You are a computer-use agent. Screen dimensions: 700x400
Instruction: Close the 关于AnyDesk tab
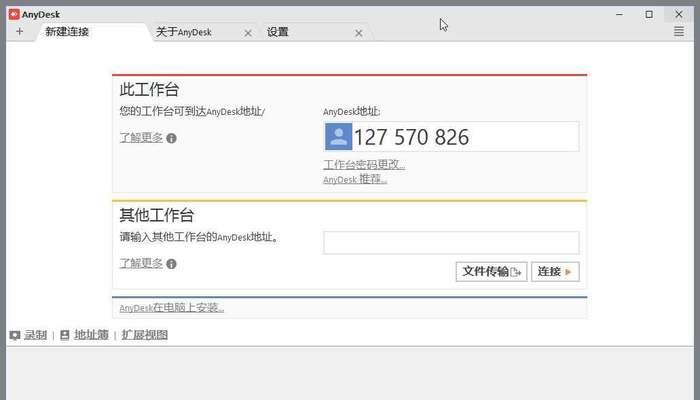(248, 33)
